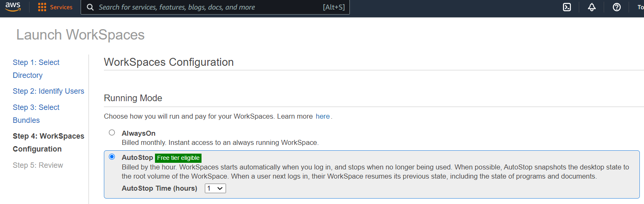The image size is (644, 204).
Task: Click Step 5: Review in sidebar
Action: coord(38,165)
